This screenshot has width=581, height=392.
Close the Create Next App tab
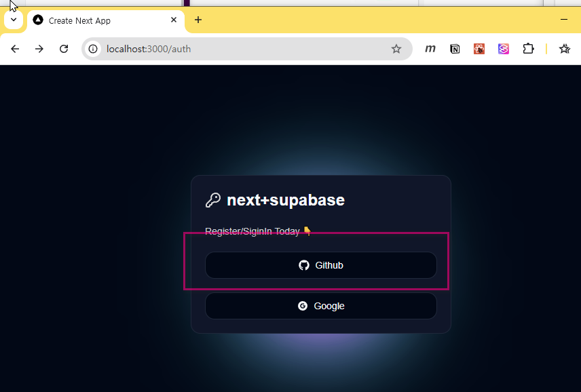[x=174, y=20]
